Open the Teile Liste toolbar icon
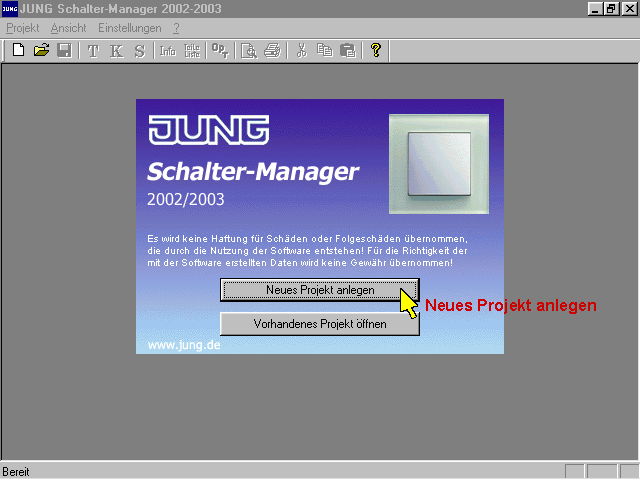The width and height of the screenshot is (640, 480). pyautogui.click(x=192, y=51)
